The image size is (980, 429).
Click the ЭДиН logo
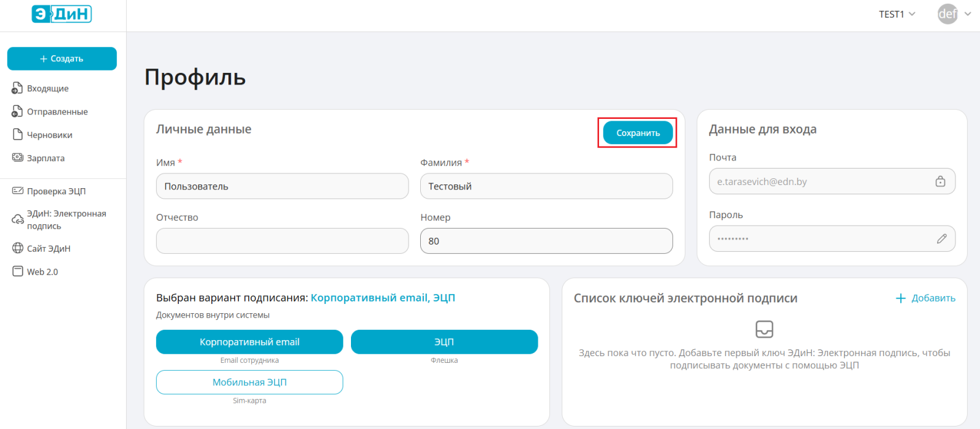pos(61,13)
